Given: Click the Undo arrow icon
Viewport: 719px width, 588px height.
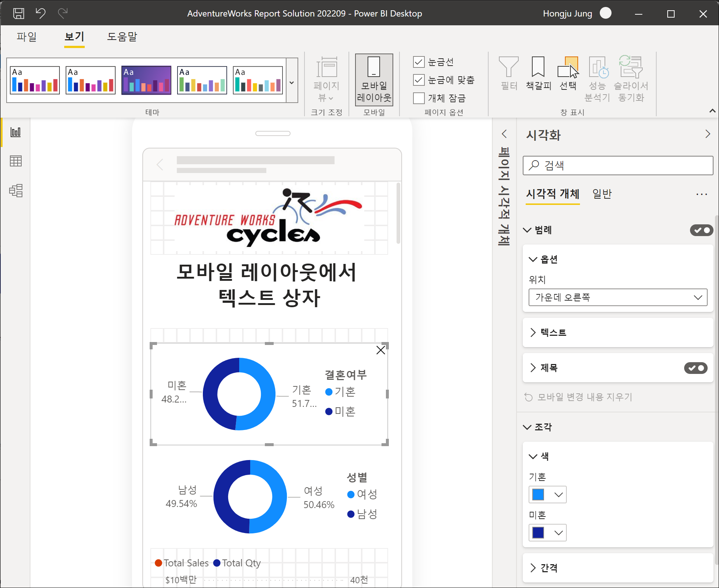Looking at the screenshot, I should [40, 14].
